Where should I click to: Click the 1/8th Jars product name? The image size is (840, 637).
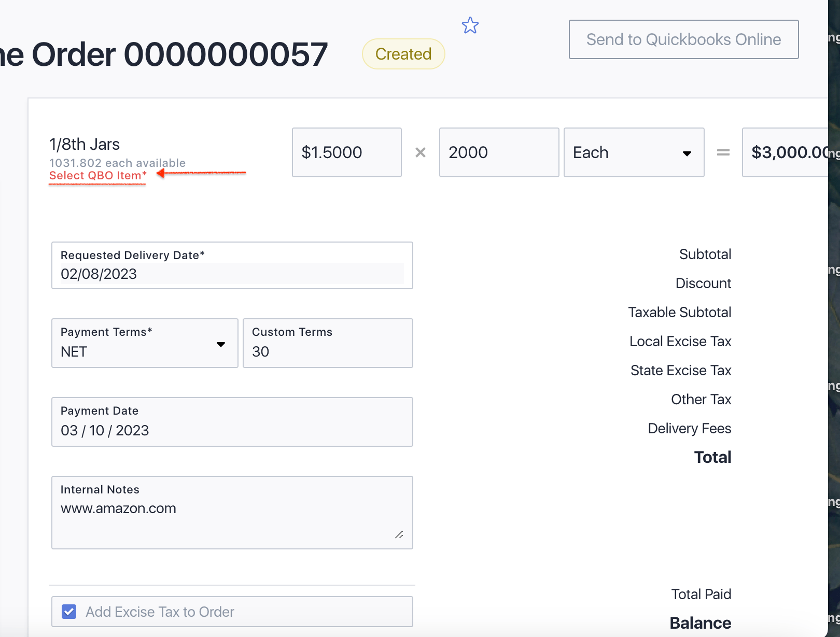tap(84, 144)
